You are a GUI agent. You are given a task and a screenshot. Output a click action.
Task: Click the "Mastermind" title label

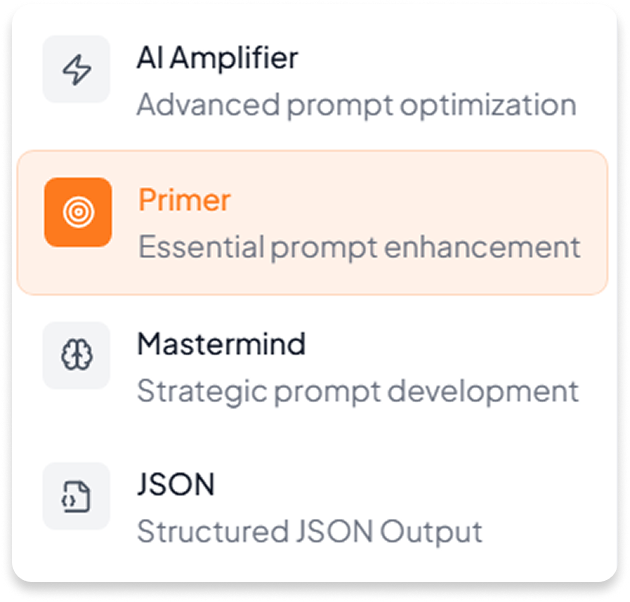[221, 344]
